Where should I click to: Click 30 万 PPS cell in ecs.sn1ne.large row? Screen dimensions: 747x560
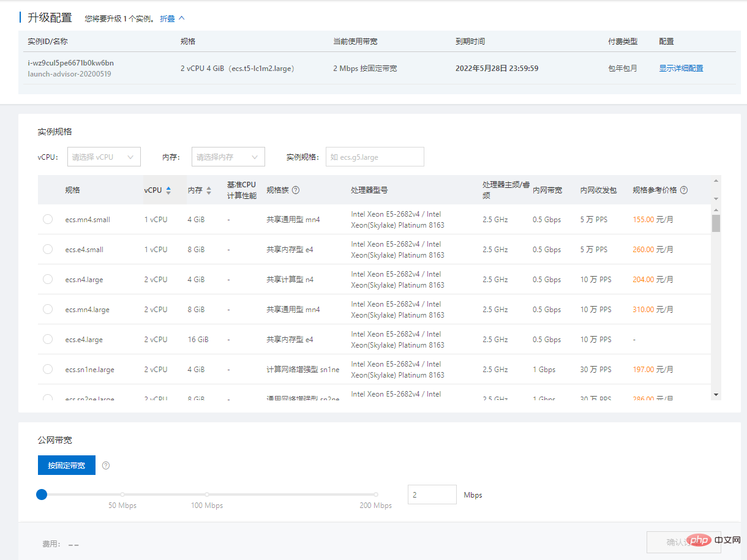[596, 369]
